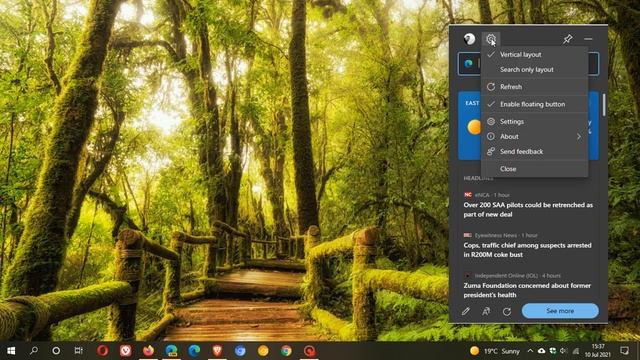Open the notification action center

[624, 351]
